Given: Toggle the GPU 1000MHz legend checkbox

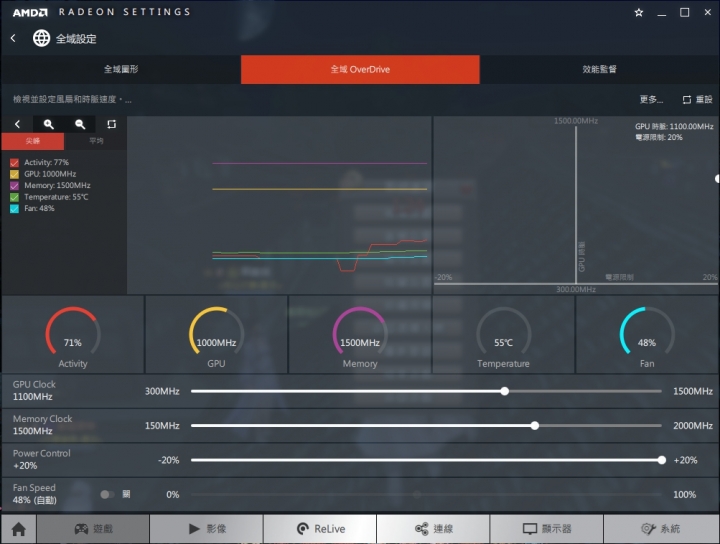Looking at the screenshot, I should [x=15, y=174].
